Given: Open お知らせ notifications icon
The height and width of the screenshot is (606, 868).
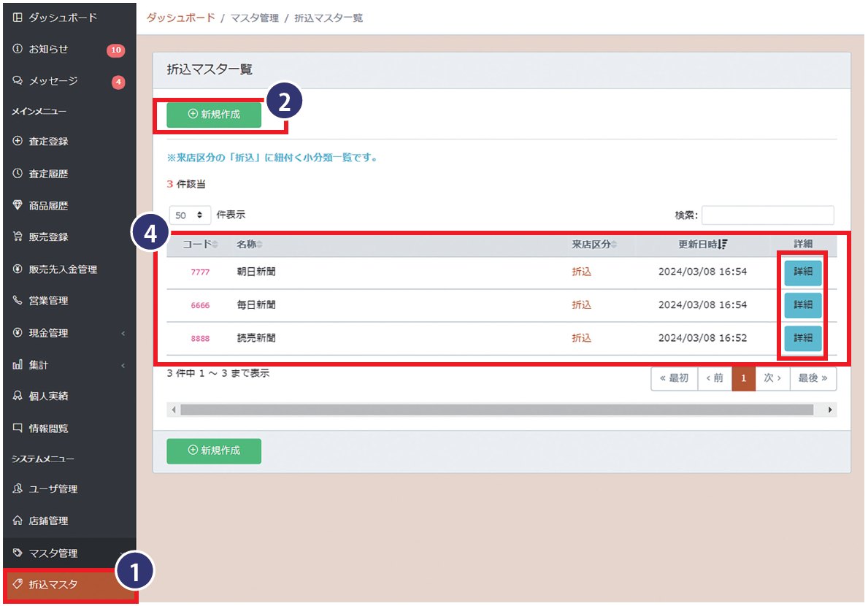Looking at the screenshot, I should [18, 49].
